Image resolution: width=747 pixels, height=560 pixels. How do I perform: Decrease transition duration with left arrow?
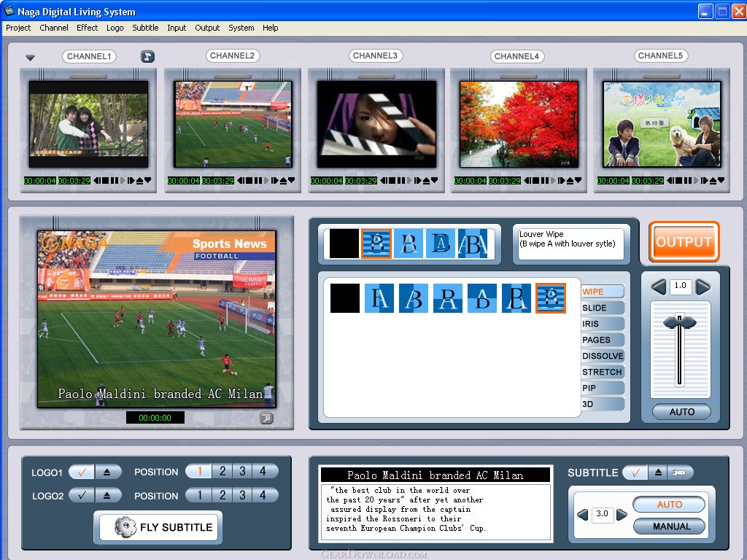point(659,287)
